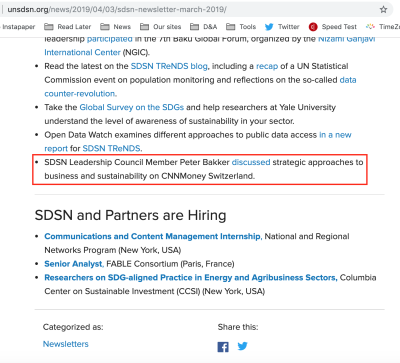Open the Nizami Ganjavi International Center link
Screen dimensions: 400x363
(82, 52)
